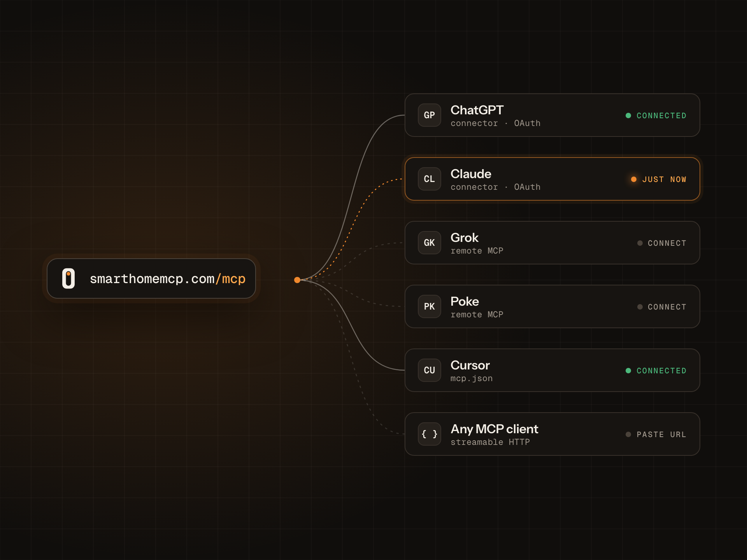Click the switch logo beside smarthomemcp.com/mcp
Screen dimensions: 747x560
click(68, 278)
